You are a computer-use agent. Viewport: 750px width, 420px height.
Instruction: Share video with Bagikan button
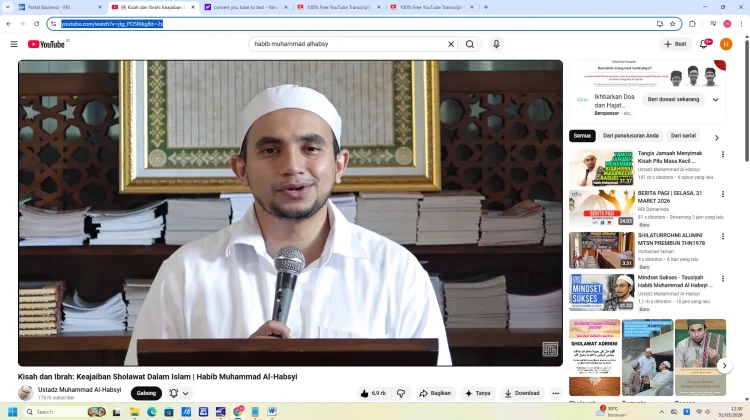click(x=435, y=393)
